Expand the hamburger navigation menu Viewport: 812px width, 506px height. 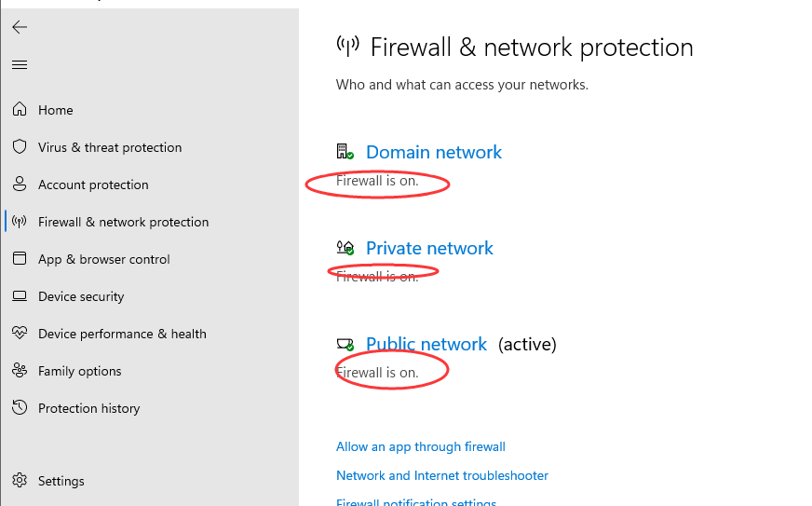20,64
